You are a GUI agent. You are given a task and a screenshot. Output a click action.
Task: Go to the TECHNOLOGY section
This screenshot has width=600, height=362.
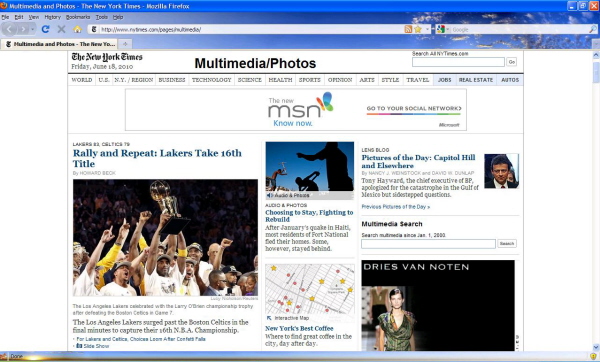211,80
